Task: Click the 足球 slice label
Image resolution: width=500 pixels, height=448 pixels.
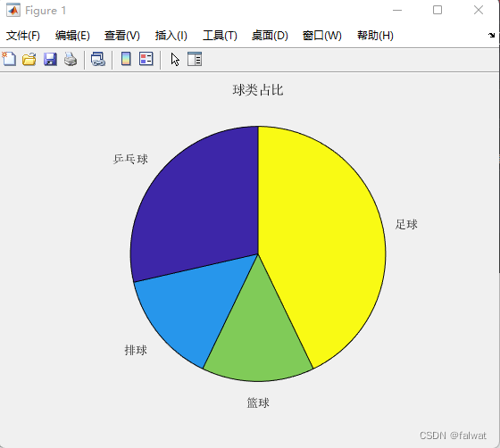Action: coord(406,224)
